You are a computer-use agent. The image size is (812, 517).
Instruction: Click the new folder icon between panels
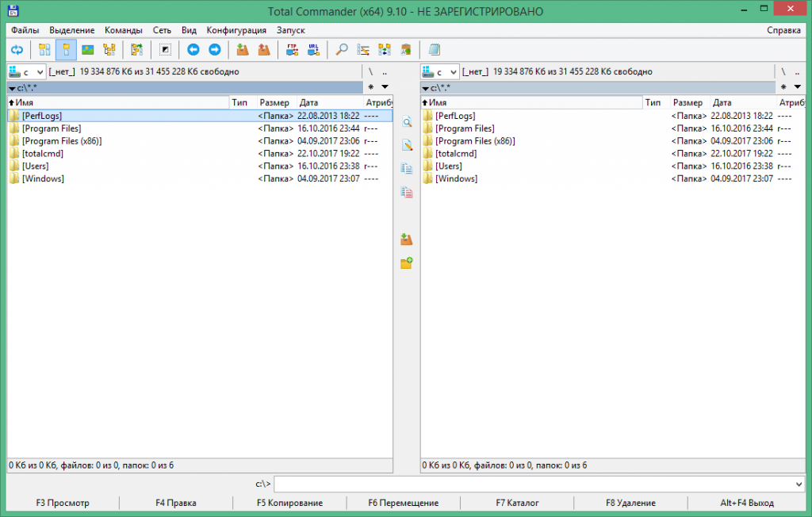[x=407, y=263]
